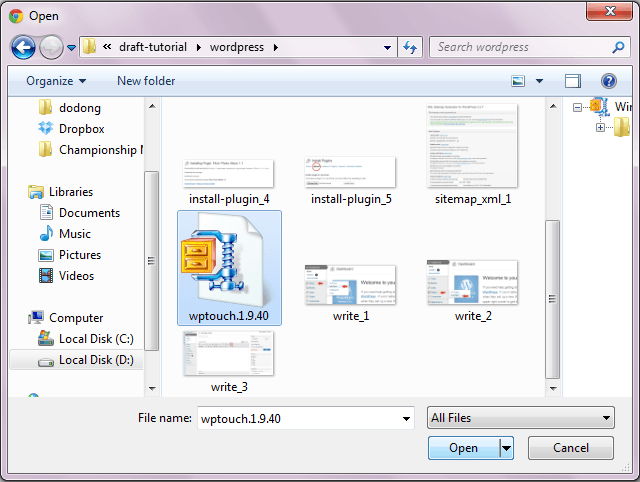The height and width of the screenshot is (482, 640).
Task: Open the File name dropdown arrow
Action: (x=406, y=418)
